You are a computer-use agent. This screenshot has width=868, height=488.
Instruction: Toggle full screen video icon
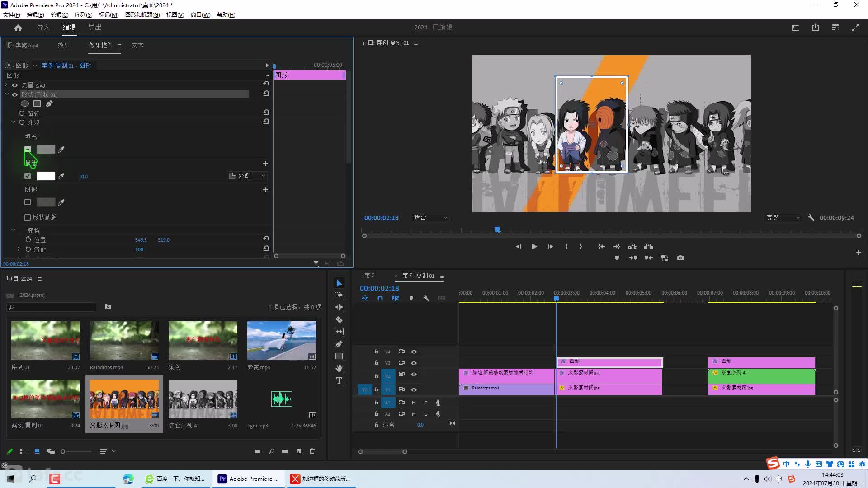855,28
